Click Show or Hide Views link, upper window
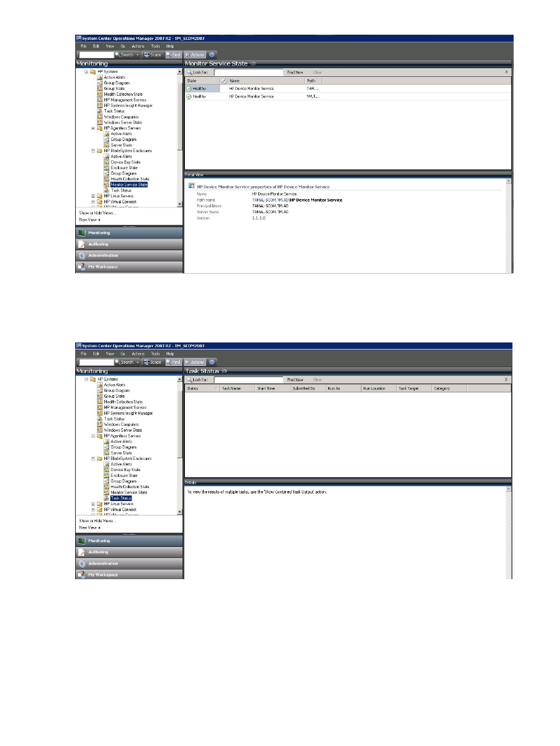 click(x=97, y=213)
